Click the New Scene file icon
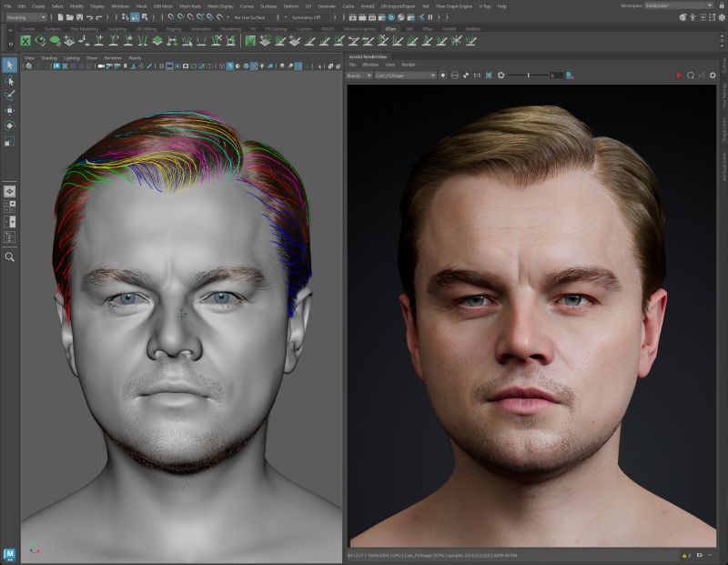 tap(60, 17)
